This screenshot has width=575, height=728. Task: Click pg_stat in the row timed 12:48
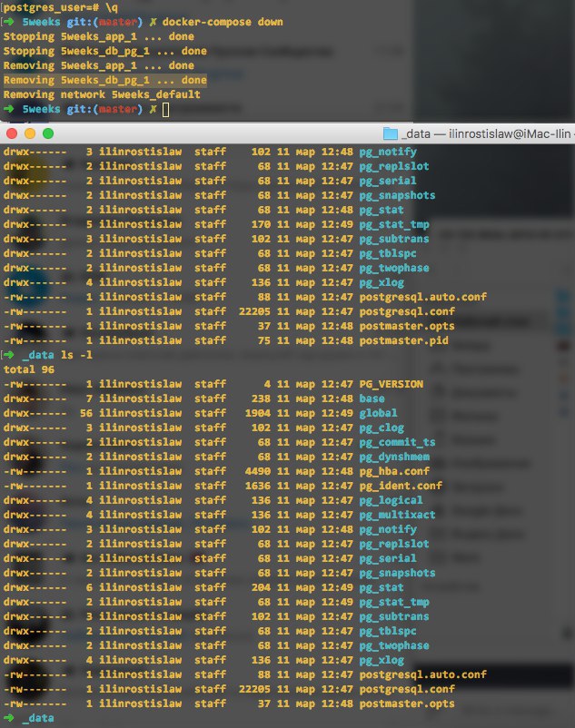[382, 211]
